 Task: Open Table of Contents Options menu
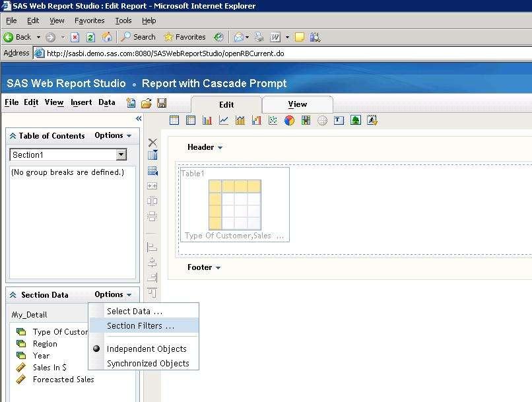tap(113, 135)
